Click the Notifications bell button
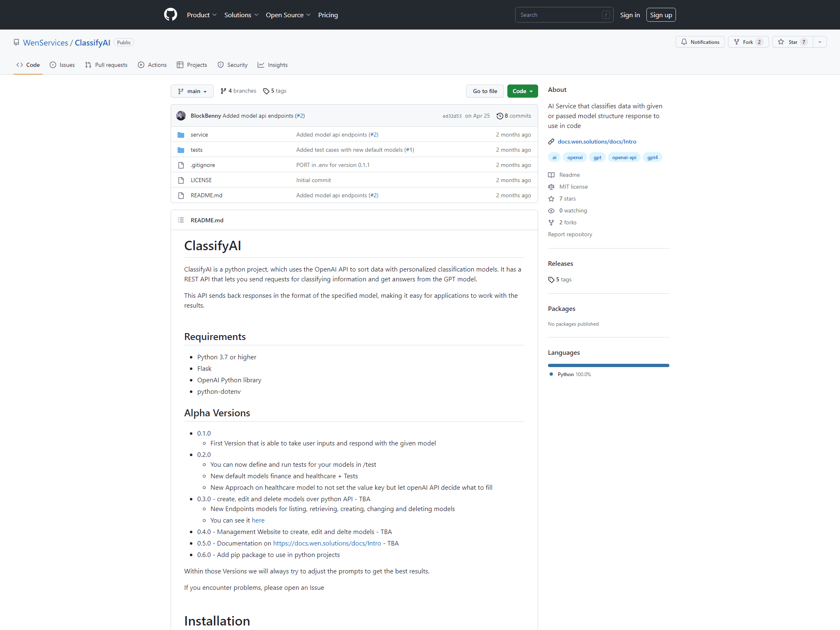 coord(700,42)
